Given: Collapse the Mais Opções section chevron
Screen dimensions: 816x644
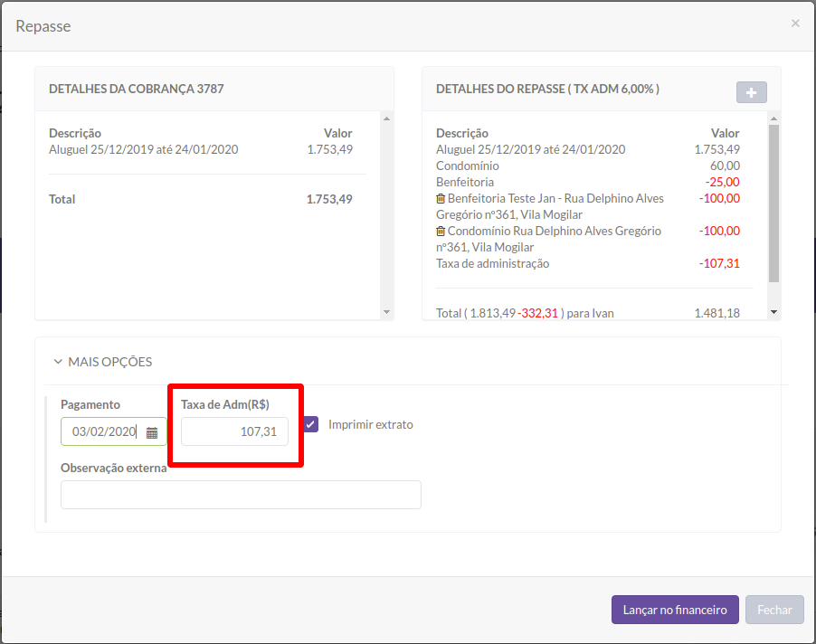Looking at the screenshot, I should (x=58, y=362).
